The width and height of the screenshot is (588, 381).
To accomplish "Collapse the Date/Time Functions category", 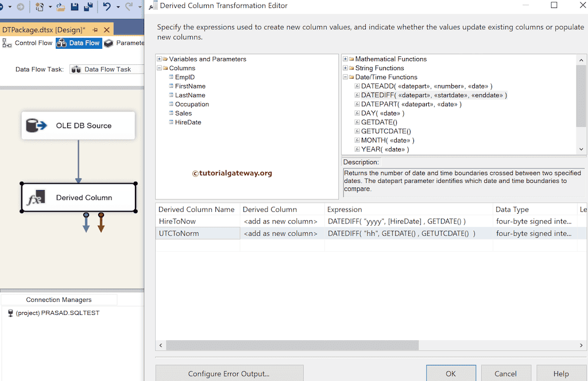I will [x=345, y=76].
